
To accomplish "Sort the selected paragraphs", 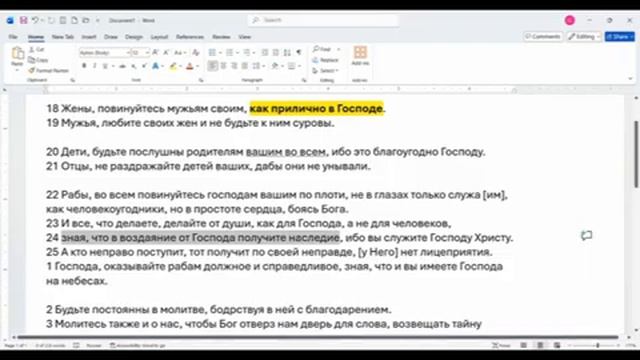I will 287,53.
